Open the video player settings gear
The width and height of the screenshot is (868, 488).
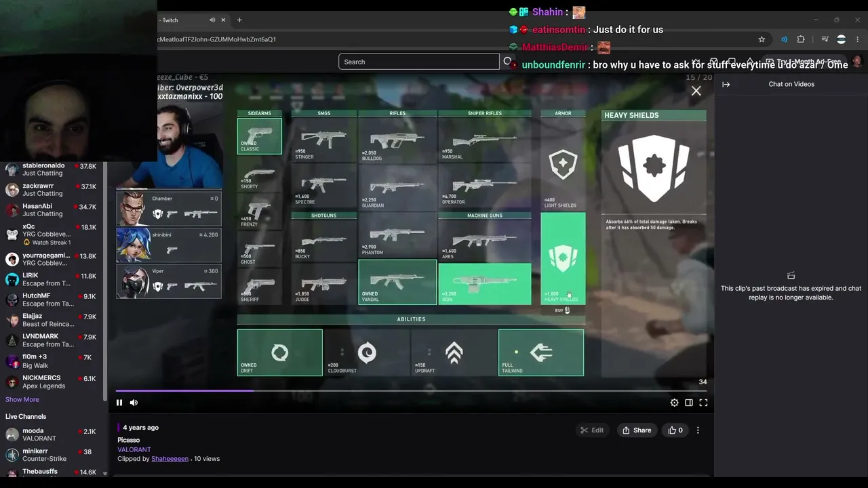pyautogui.click(x=674, y=403)
